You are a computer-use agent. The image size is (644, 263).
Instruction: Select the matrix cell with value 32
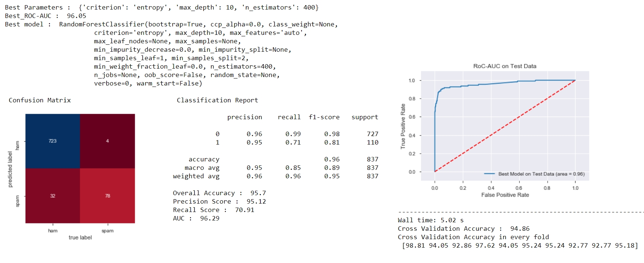pos(53,196)
